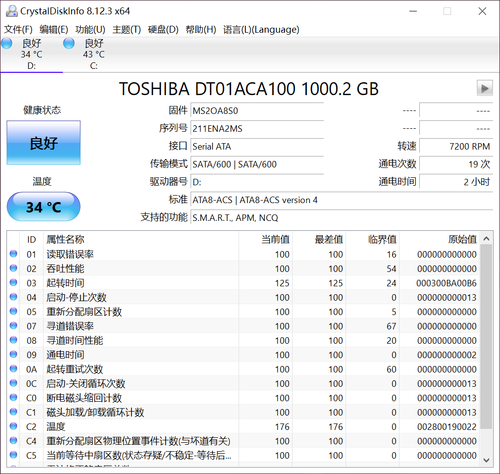Screen dimensions: 500x474
Task: Open the 功能(U) menu
Action: point(90,30)
